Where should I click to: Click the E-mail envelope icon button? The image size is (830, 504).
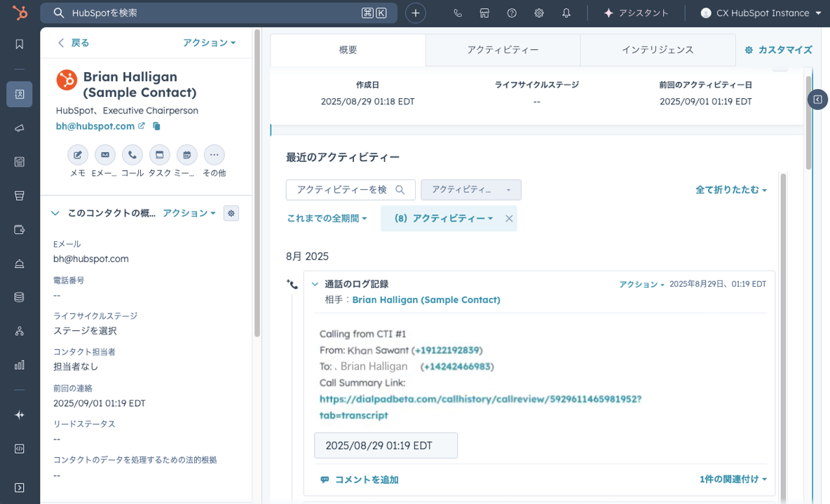pyautogui.click(x=105, y=155)
